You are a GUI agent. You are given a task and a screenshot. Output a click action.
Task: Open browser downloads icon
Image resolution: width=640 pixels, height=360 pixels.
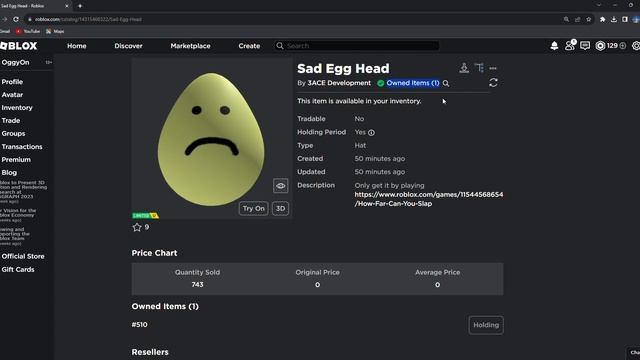pos(613,19)
